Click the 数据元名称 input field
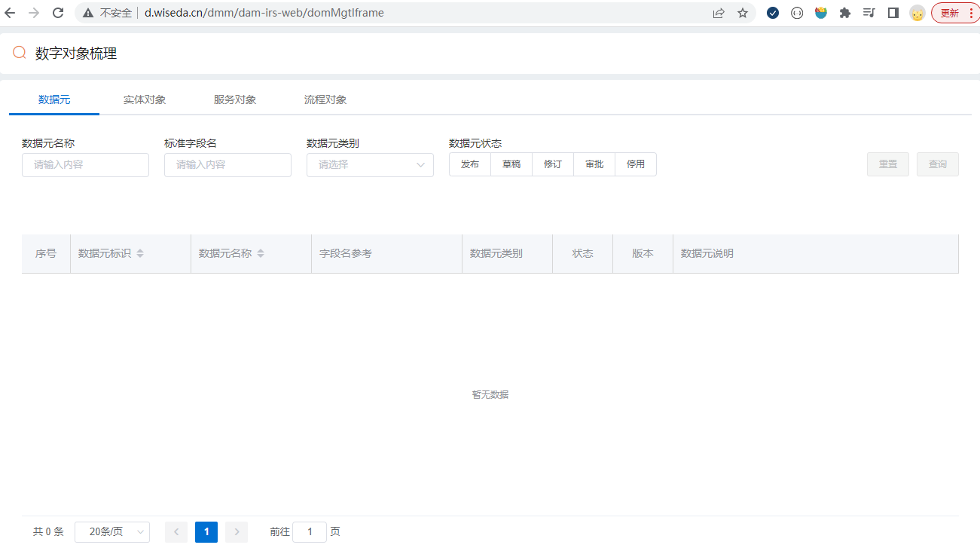980x551 pixels. [85, 165]
